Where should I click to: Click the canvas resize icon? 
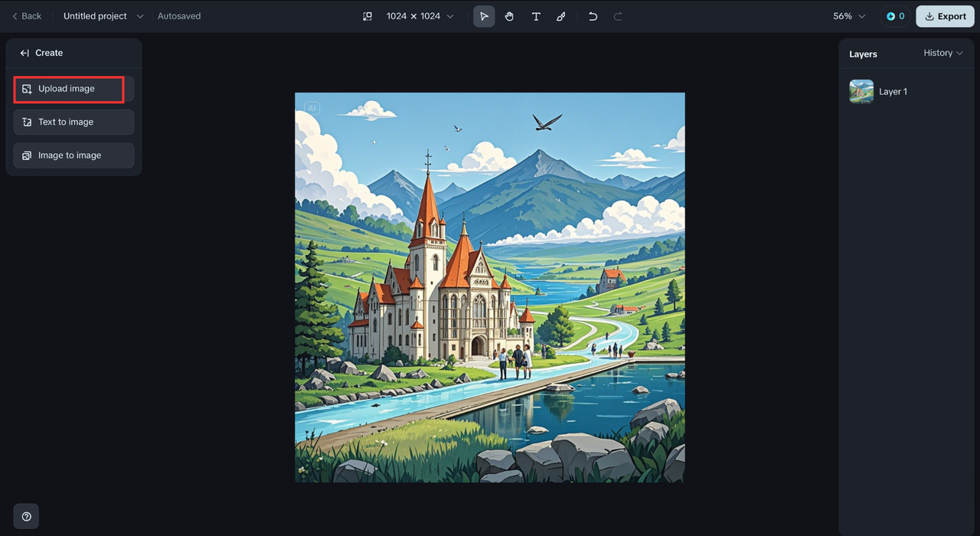point(367,16)
